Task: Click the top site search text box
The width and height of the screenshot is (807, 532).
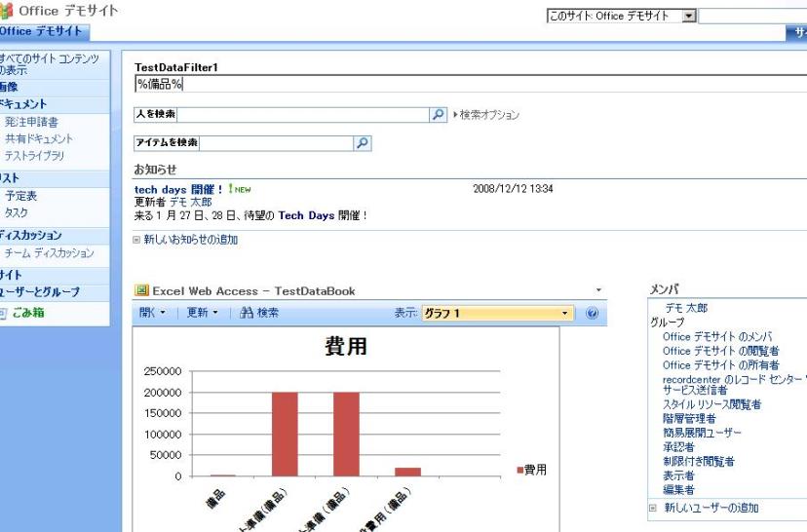Action: point(752,16)
